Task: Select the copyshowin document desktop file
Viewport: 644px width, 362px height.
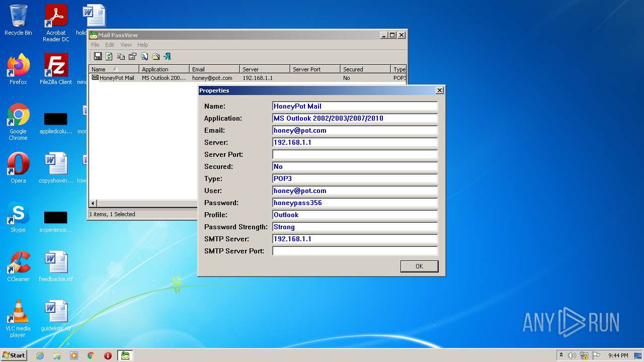Action: 56,168
